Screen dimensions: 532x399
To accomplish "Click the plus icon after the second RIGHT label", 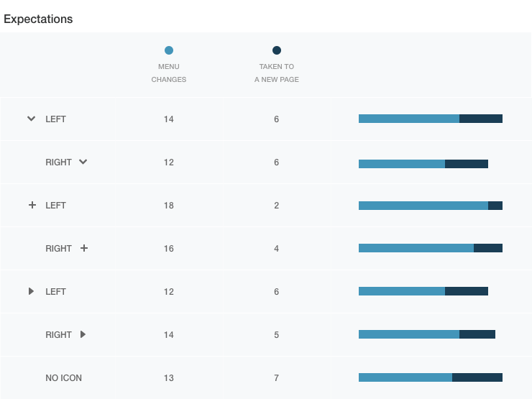I will pos(84,248).
